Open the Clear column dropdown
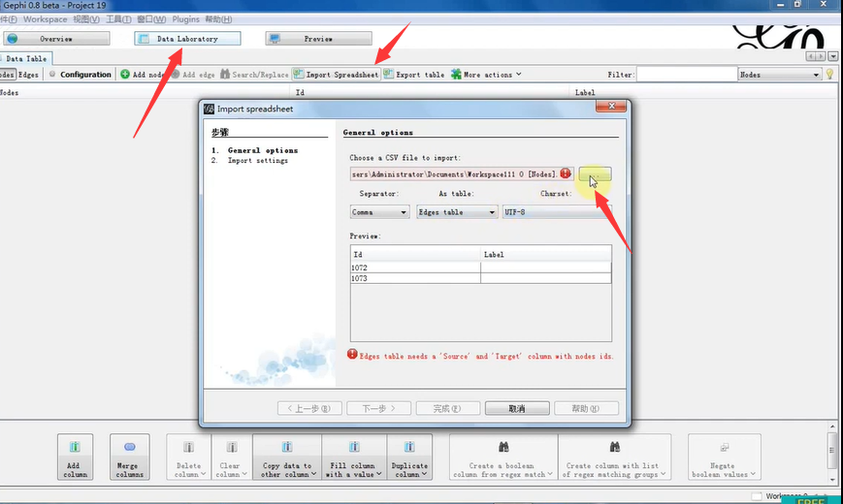 232,457
